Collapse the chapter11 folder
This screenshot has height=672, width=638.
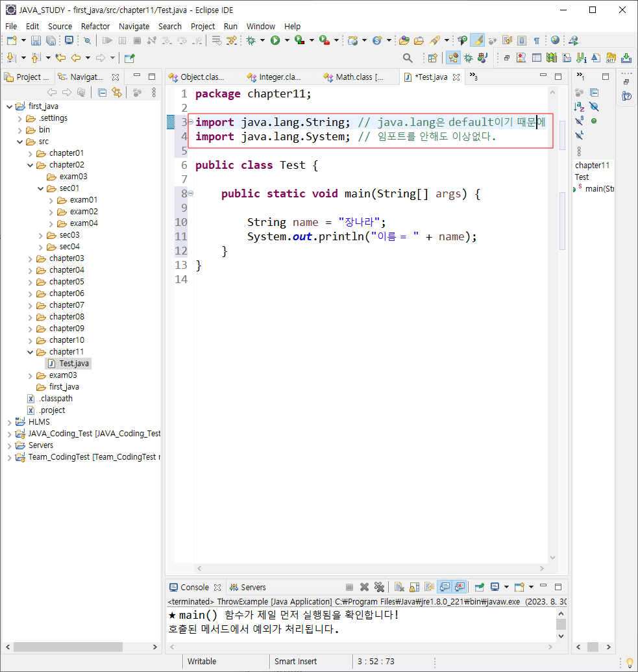[x=31, y=353]
